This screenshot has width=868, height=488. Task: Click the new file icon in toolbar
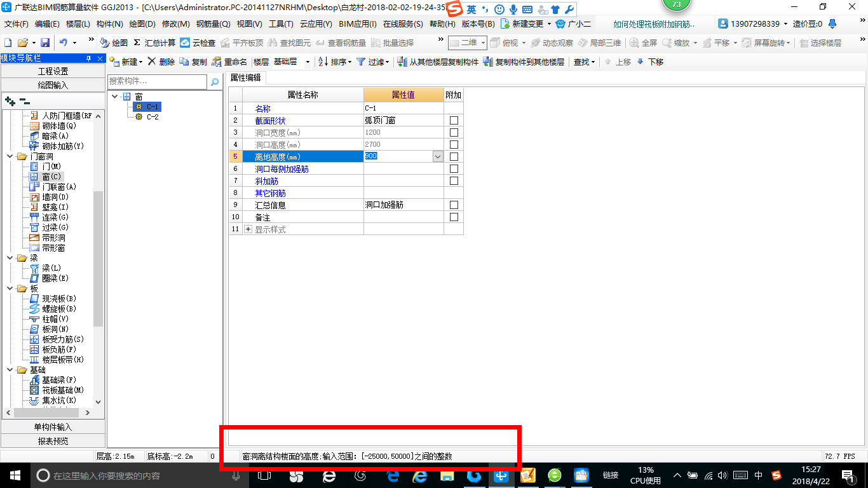click(x=8, y=43)
